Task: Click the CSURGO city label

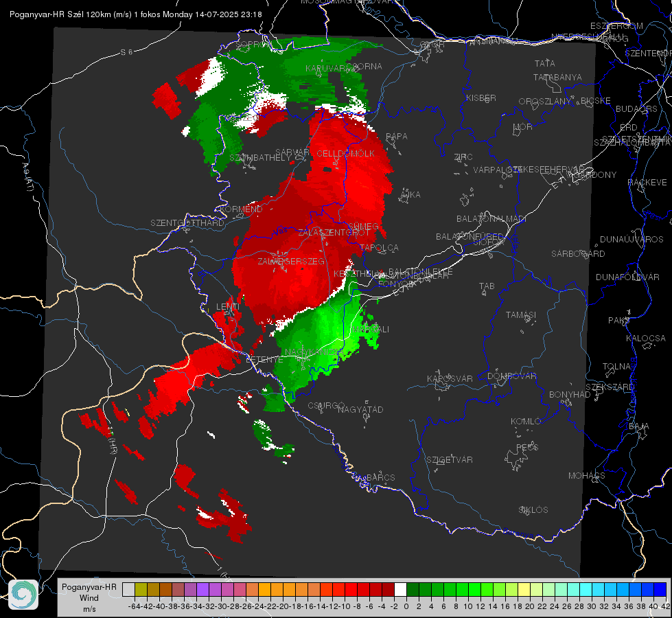Action: (326, 406)
